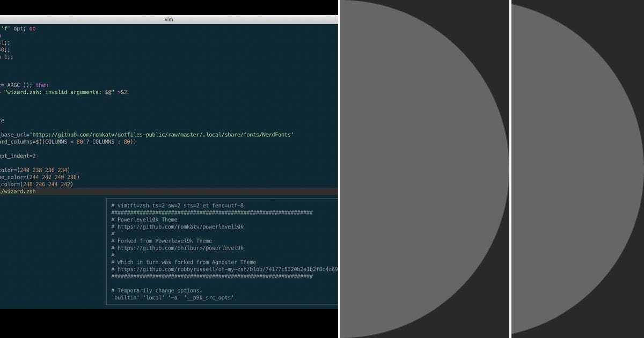Click the Forked from Powerlevel9k comment line
This screenshot has width=644, height=338.
(x=161, y=241)
